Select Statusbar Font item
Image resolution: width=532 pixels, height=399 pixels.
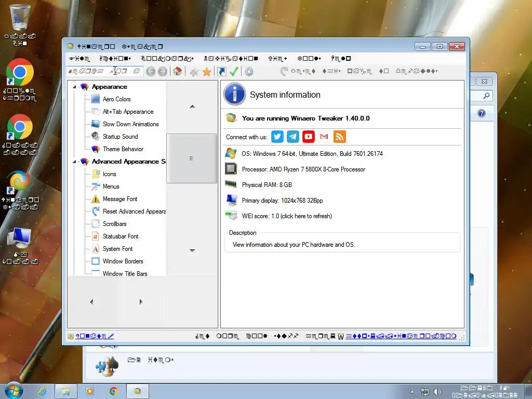point(121,236)
